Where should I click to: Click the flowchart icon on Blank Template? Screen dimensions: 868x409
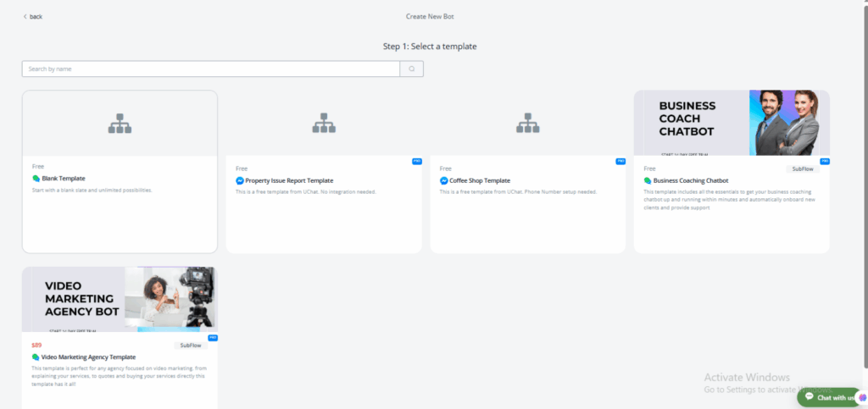tap(120, 124)
